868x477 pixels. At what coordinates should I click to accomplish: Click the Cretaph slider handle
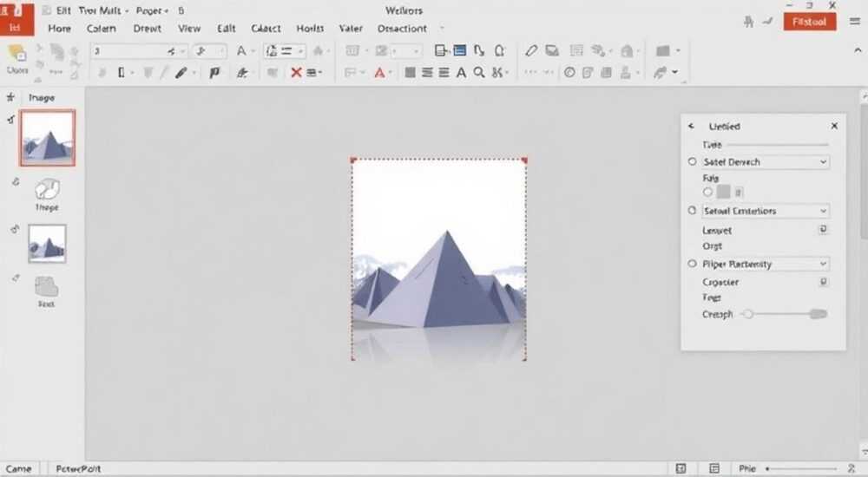[x=748, y=314]
